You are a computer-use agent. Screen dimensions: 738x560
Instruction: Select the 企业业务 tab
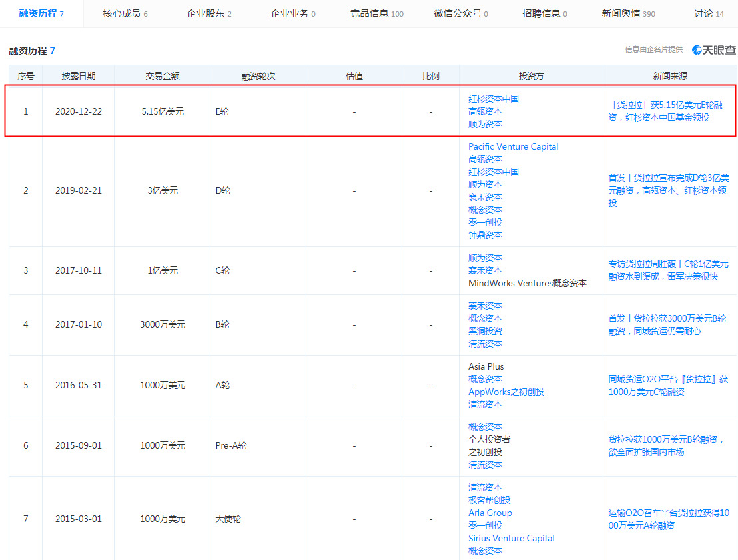tap(293, 13)
